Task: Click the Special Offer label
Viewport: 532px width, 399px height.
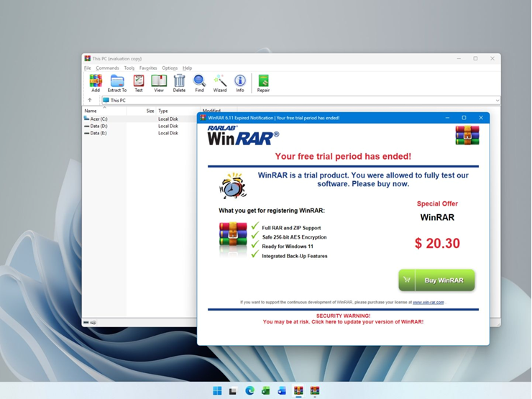Action: pos(437,203)
